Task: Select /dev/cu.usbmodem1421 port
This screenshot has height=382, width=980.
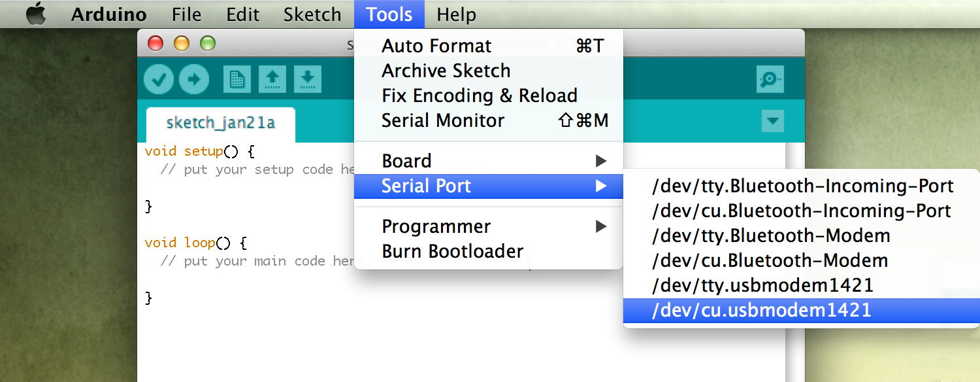Action: tap(802, 310)
